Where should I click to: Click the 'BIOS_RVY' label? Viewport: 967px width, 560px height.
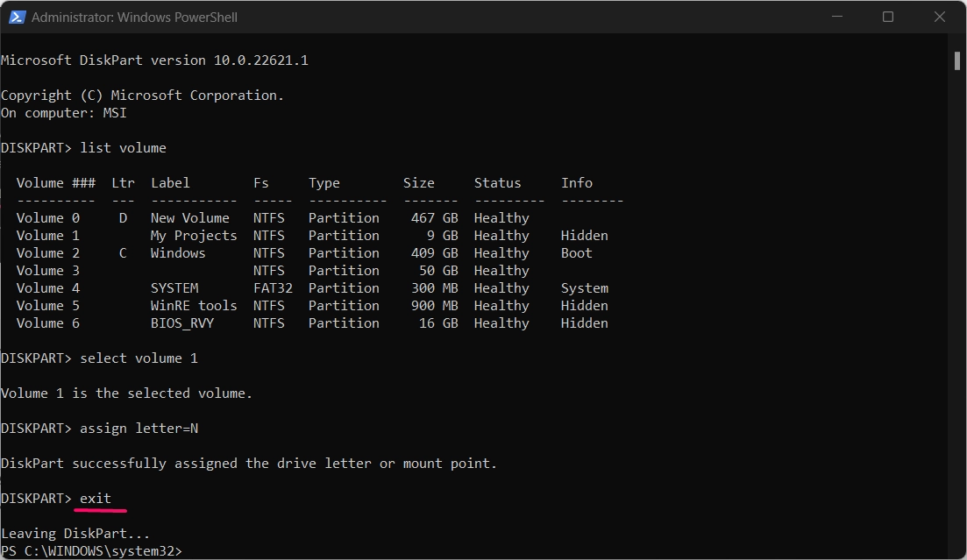pos(182,323)
